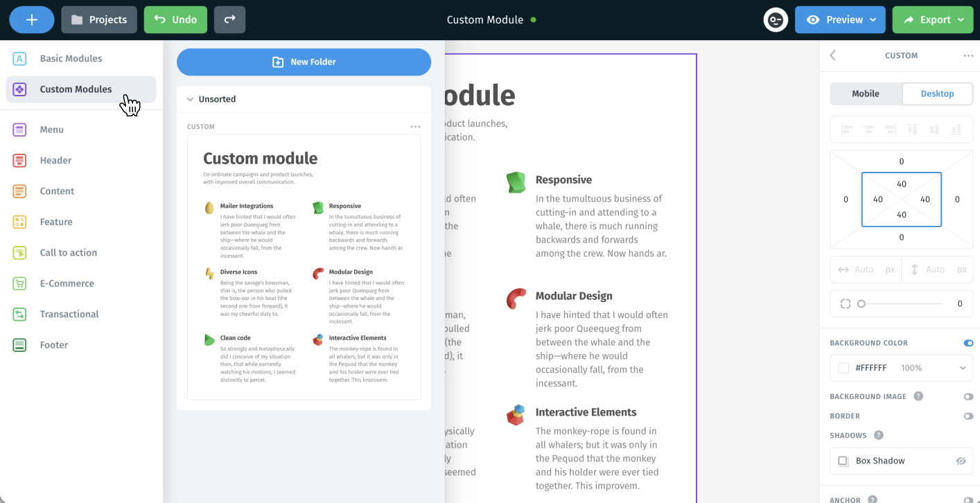Click the align horizontal center icon
This screenshot has height=503, width=980.
[868, 130]
